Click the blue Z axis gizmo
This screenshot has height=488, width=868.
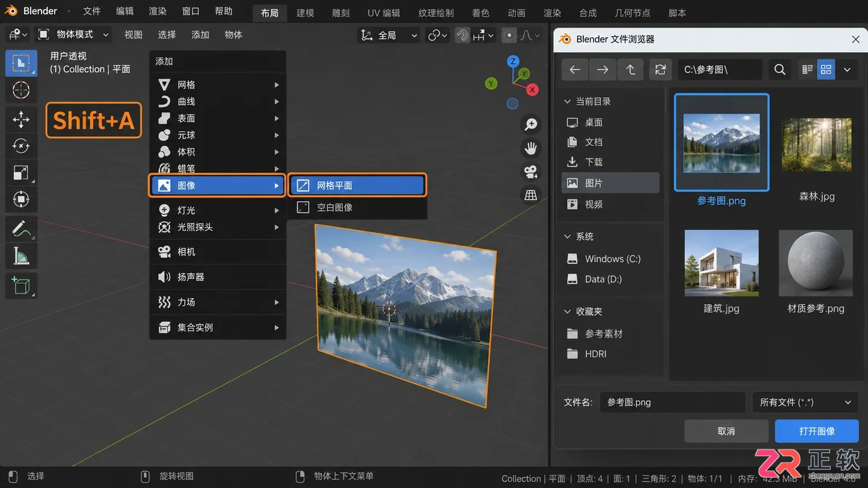coord(513,61)
